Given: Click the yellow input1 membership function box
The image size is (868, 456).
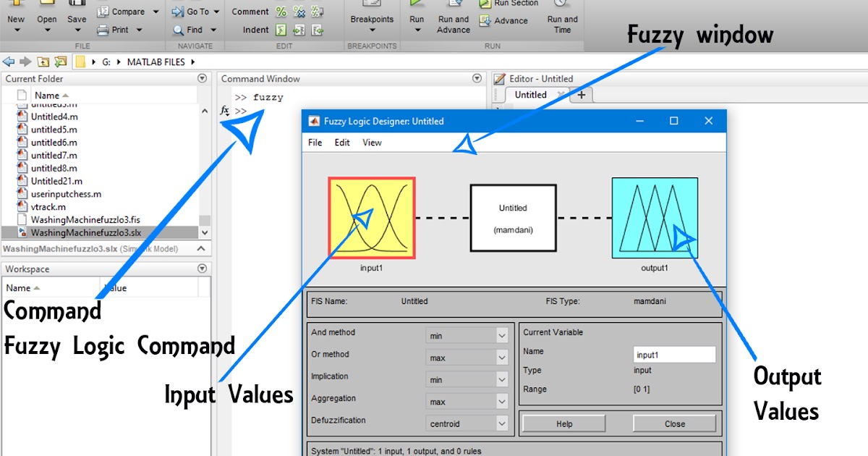Looking at the screenshot, I should click(x=372, y=218).
